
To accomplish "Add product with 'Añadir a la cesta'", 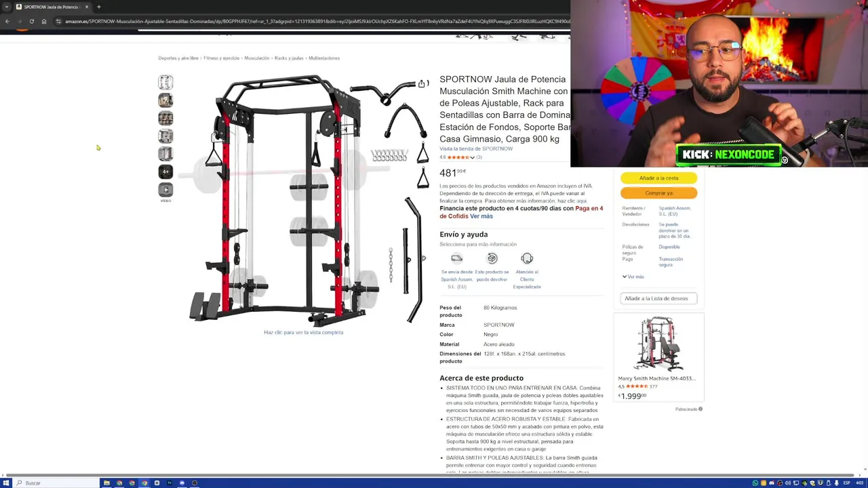I will pyautogui.click(x=658, y=178).
